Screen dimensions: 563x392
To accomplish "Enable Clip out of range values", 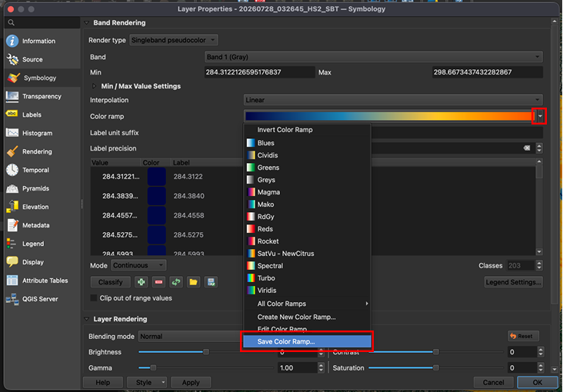I will (94, 298).
